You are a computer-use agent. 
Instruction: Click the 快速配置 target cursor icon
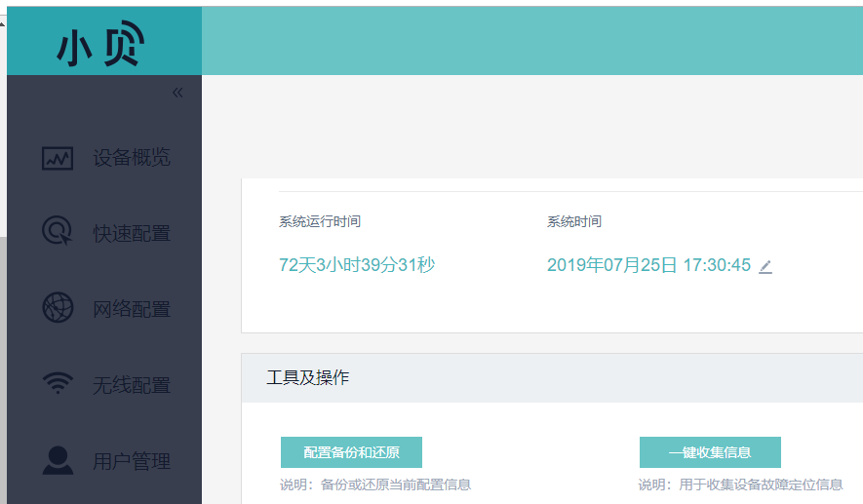[58, 230]
